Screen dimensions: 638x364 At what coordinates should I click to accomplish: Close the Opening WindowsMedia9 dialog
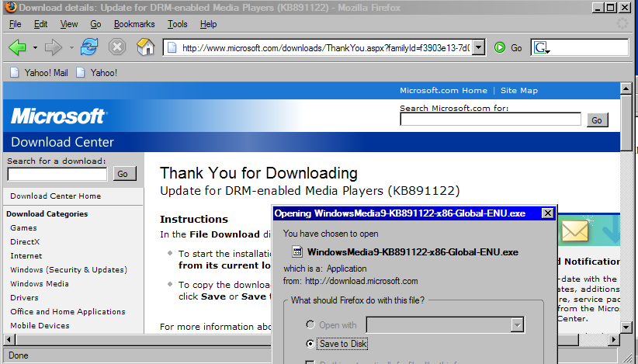pyautogui.click(x=548, y=213)
